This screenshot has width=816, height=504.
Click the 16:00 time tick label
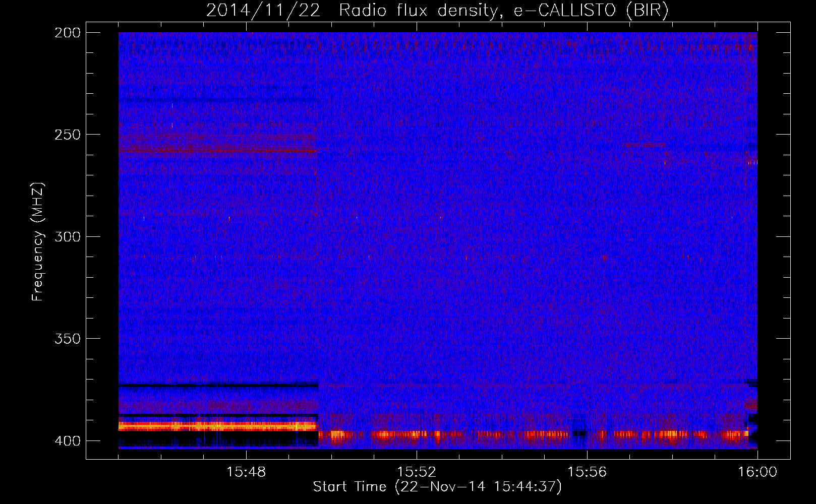(757, 472)
